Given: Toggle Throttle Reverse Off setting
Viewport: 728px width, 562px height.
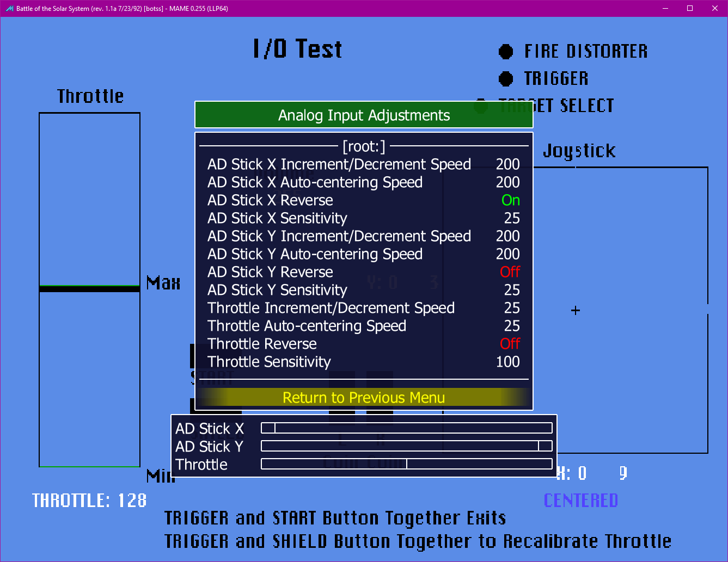Looking at the screenshot, I should [510, 344].
